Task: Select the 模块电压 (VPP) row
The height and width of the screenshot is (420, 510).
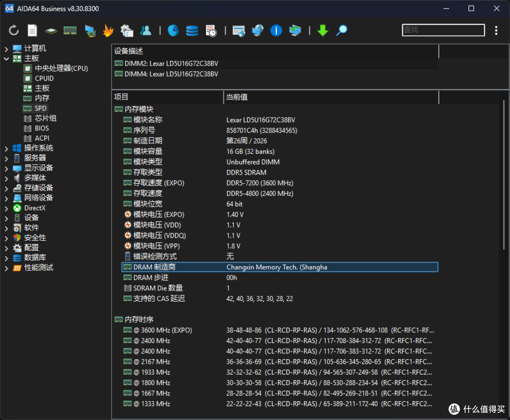Action: pyautogui.click(x=280, y=246)
